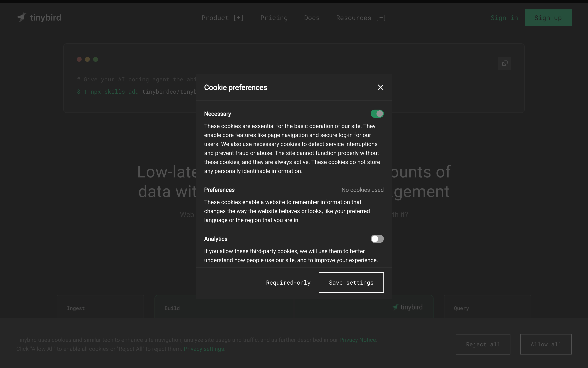Select the Ingest card

pyautogui.click(x=100, y=306)
